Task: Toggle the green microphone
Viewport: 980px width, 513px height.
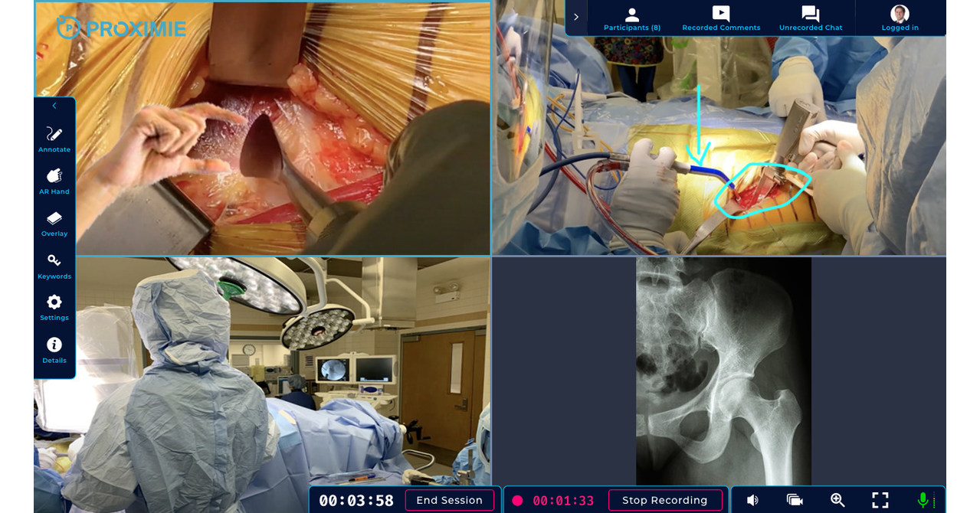Action: tap(923, 500)
